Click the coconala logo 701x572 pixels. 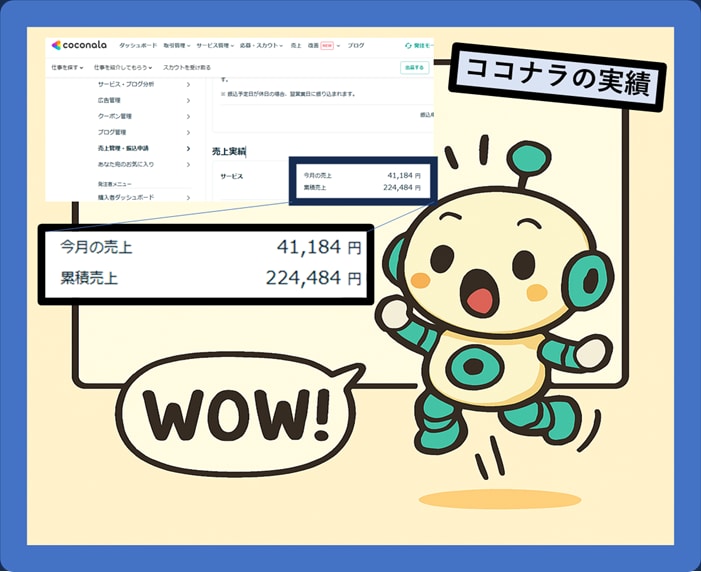79,45
